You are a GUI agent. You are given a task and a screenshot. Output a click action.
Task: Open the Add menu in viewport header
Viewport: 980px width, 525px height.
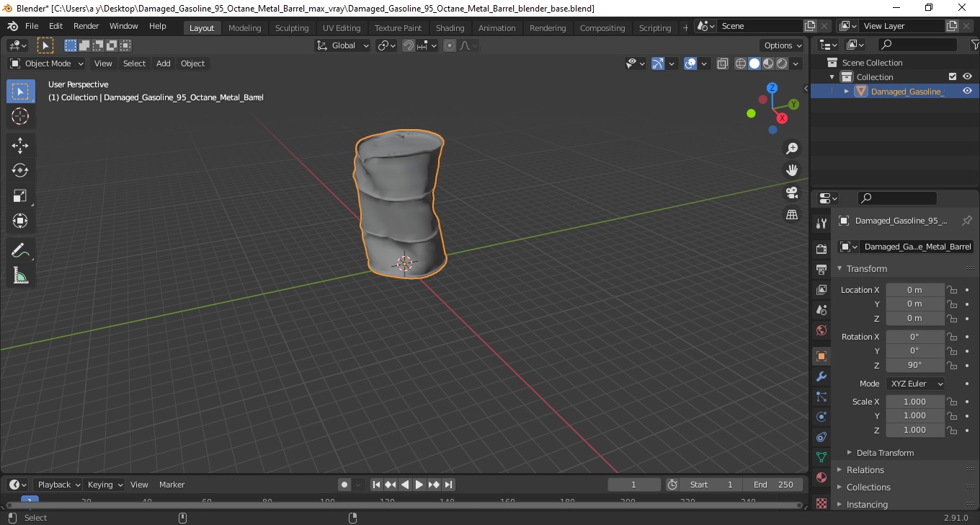(x=164, y=63)
